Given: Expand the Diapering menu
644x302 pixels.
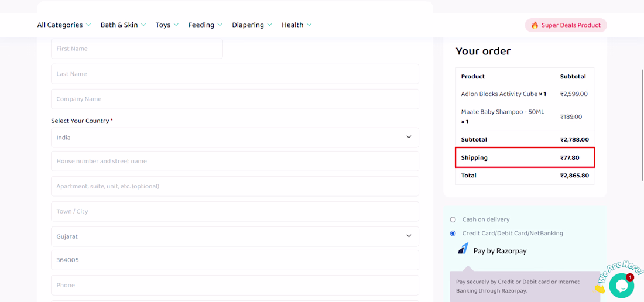Looking at the screenshot, I should click(252, 25).
